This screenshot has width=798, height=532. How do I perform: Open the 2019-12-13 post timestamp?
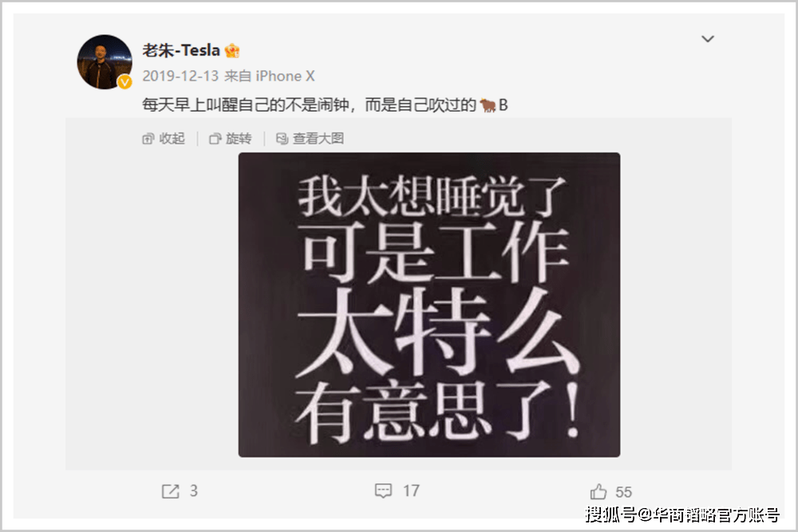(x=180, y=77)
